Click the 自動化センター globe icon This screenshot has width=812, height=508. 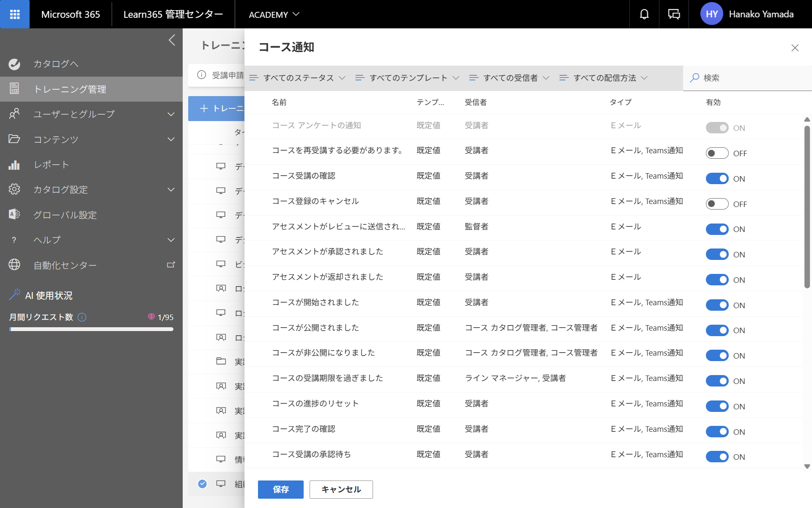click(14, 265)
